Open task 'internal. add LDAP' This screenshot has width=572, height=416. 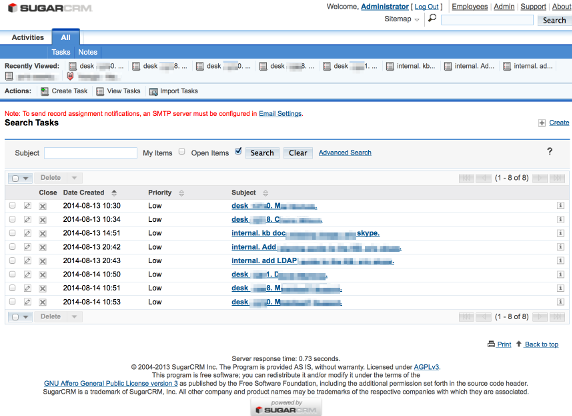click(313, 261)
